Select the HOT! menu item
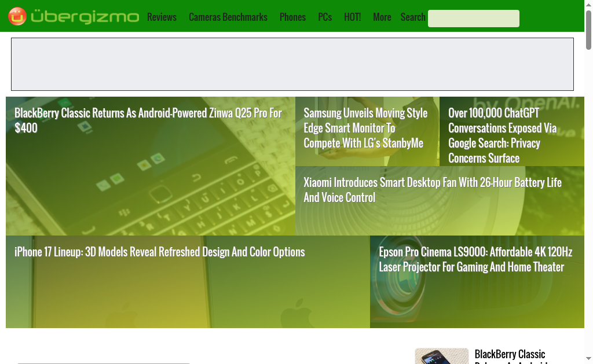The width and height of the screenshot is (593, 364). pos(353,17)
